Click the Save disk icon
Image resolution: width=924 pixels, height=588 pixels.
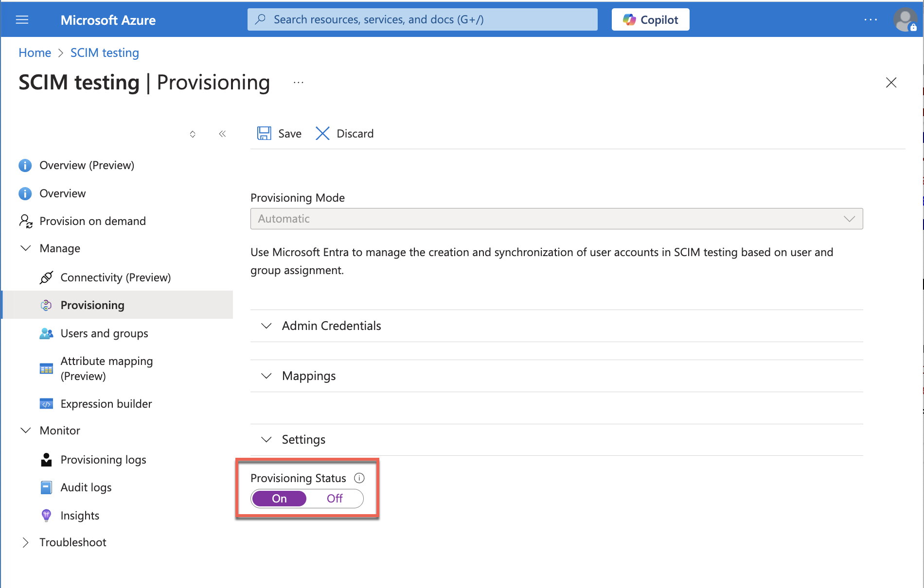click(264, 133)
